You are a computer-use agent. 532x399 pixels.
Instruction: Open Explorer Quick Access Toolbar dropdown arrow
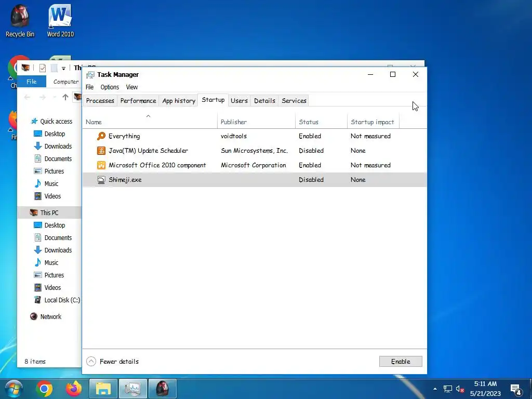[63, 68]
